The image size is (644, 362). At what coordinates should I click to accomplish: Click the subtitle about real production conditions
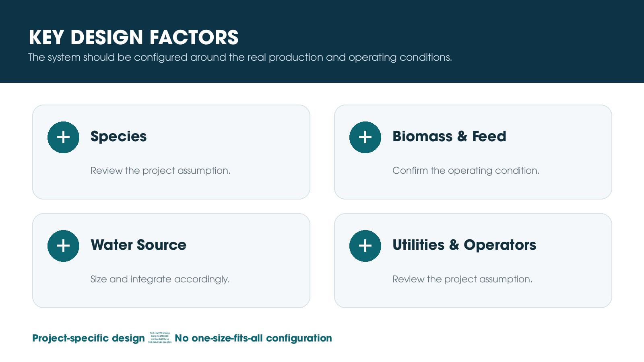[240, 58]
